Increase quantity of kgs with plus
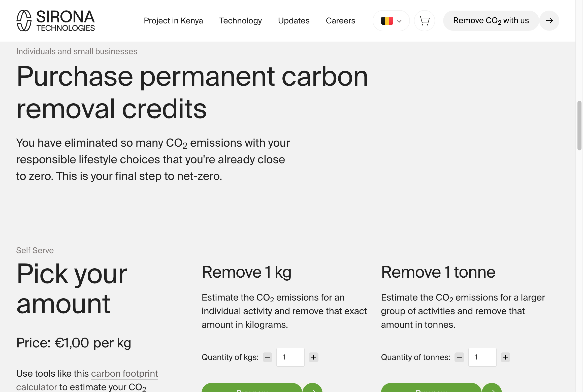The width and height of the screenshot is (583, 392). 313,357
